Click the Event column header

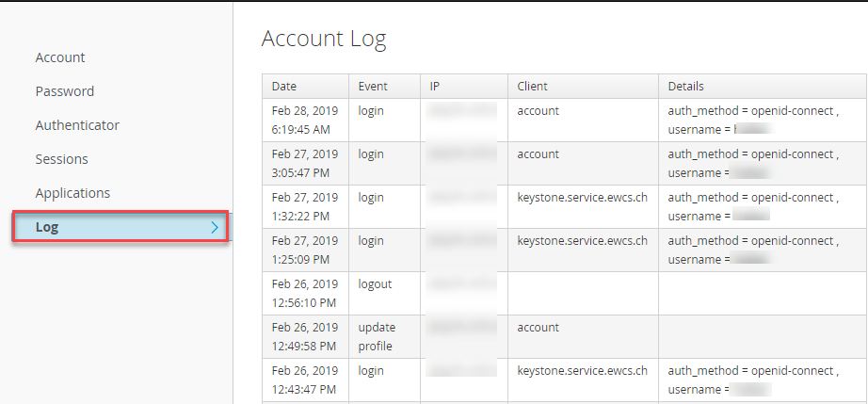[x=373, y=87]
